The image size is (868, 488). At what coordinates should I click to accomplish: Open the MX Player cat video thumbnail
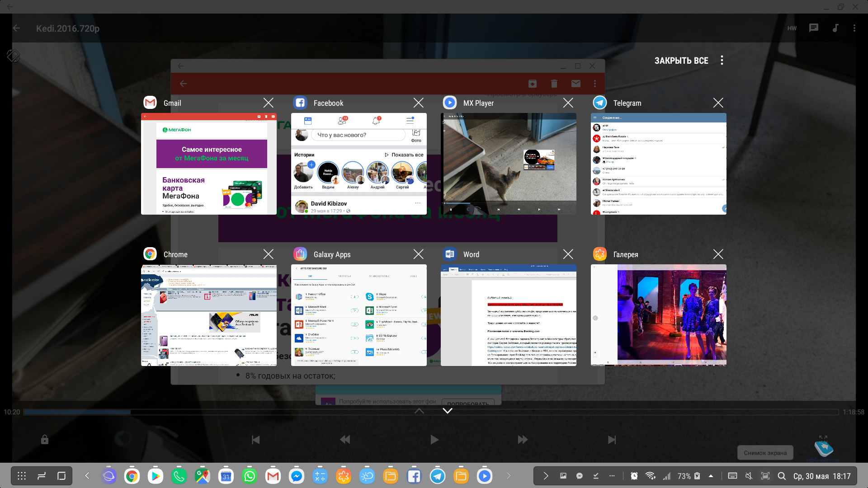click(509, 164)
